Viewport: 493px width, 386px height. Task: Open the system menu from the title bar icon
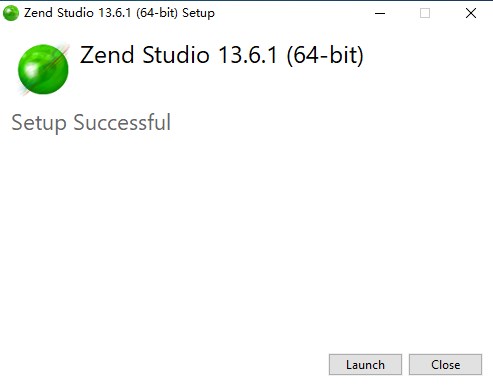tap(11, 13)
